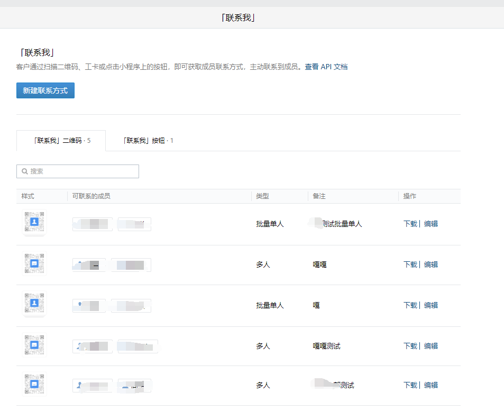Click 下载 in the last table row

click(x=410, y=385)
